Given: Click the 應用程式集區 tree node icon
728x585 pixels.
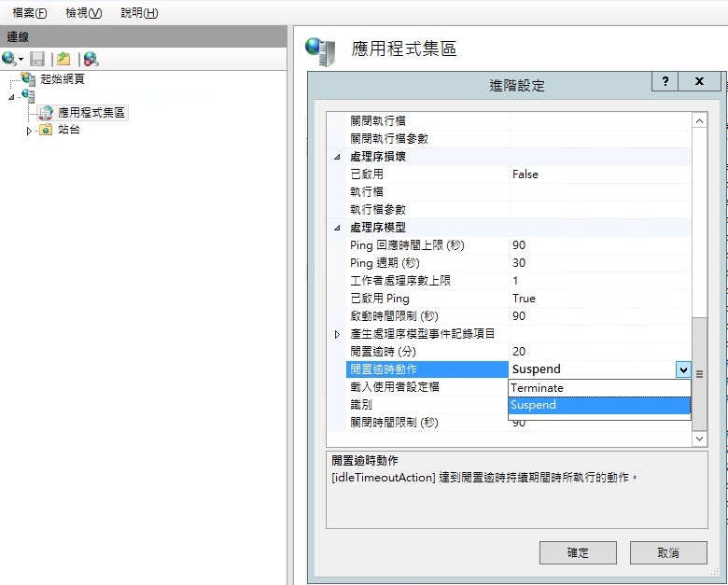Looking at the screenshot, I should point(46,113).
